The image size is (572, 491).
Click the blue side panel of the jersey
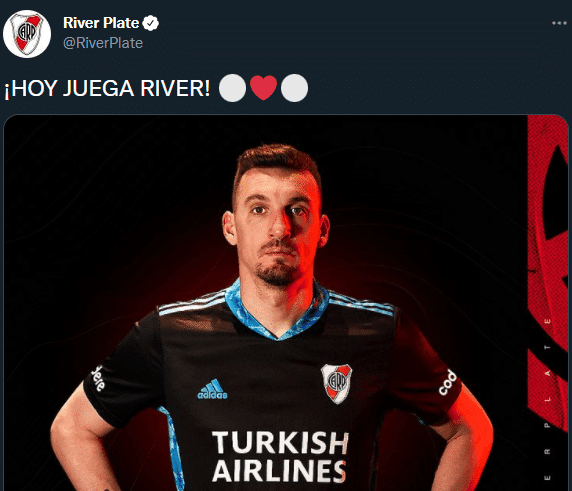[173, 449]
